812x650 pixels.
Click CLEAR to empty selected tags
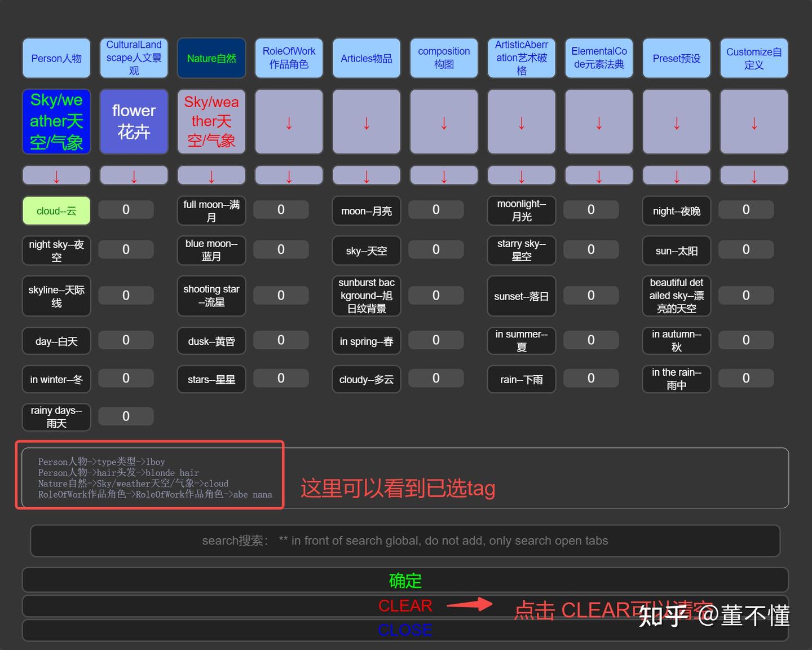[405, 605]
